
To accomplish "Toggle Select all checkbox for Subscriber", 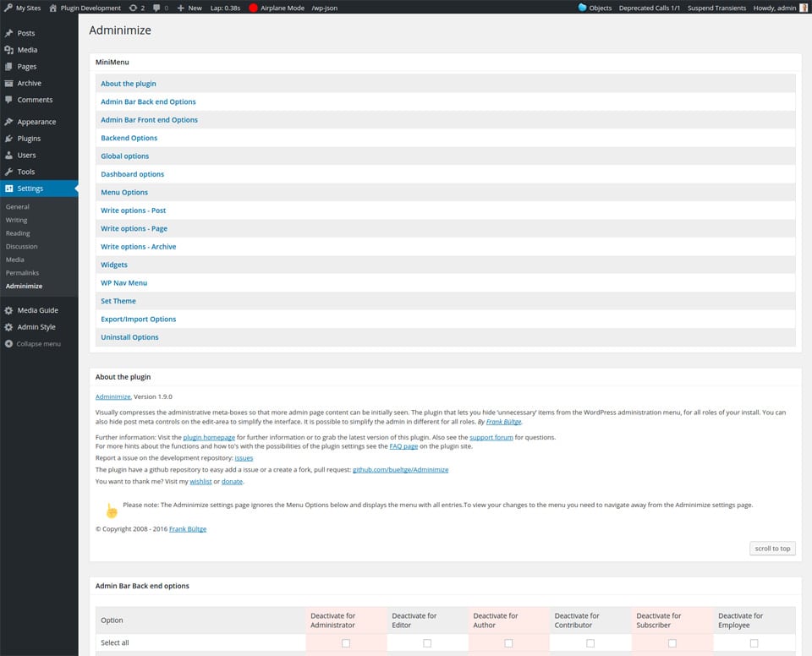I will point(672,643).
